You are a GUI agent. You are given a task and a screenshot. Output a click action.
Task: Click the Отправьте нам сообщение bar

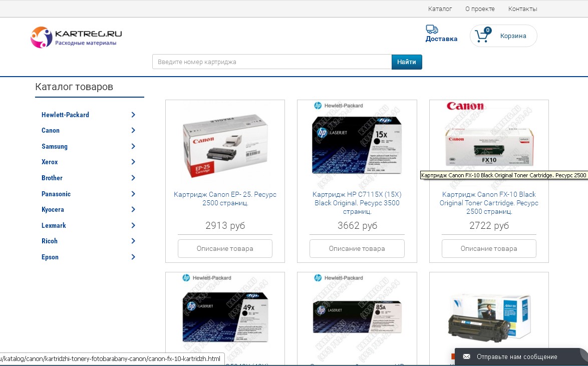[x=521, y=356]
